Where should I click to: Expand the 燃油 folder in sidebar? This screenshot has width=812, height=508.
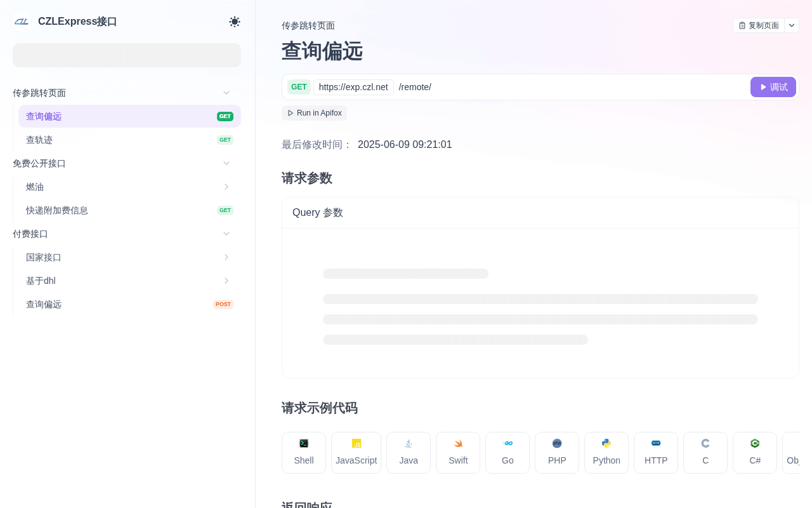[226, 187]
